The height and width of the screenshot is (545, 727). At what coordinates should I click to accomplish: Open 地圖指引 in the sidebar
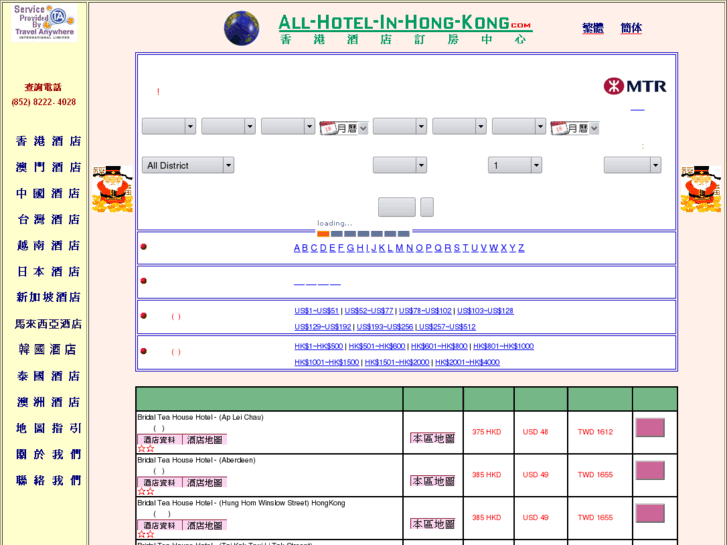point(48,428)
